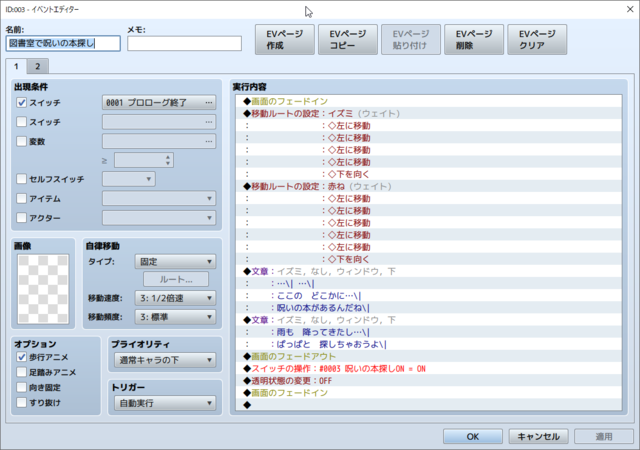Switch to event page tab 2
This screenshot has width=640, height=450.
[38, 66]
